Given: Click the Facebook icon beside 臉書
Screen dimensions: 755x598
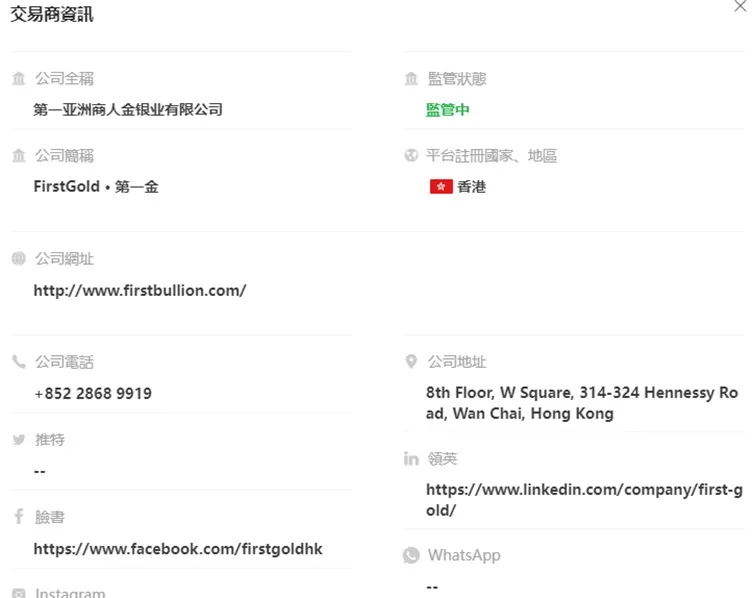Looking at the screenshot, I should point(19,517).
